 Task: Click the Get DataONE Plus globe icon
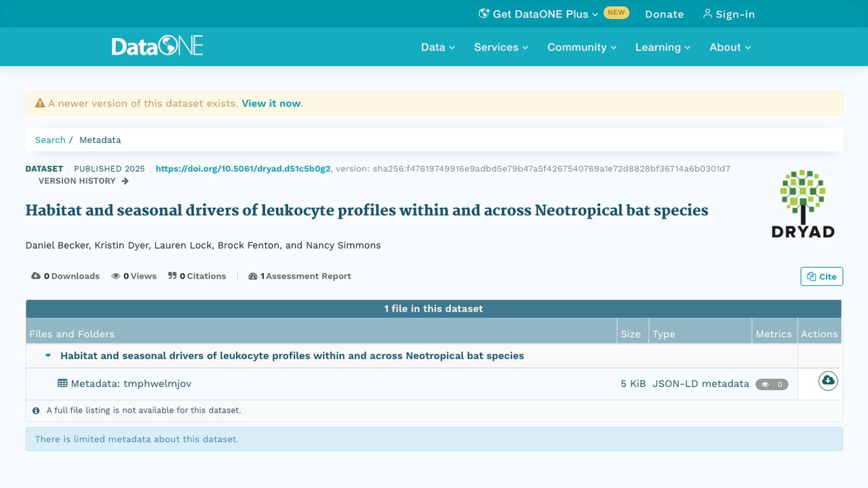(484, 14)
